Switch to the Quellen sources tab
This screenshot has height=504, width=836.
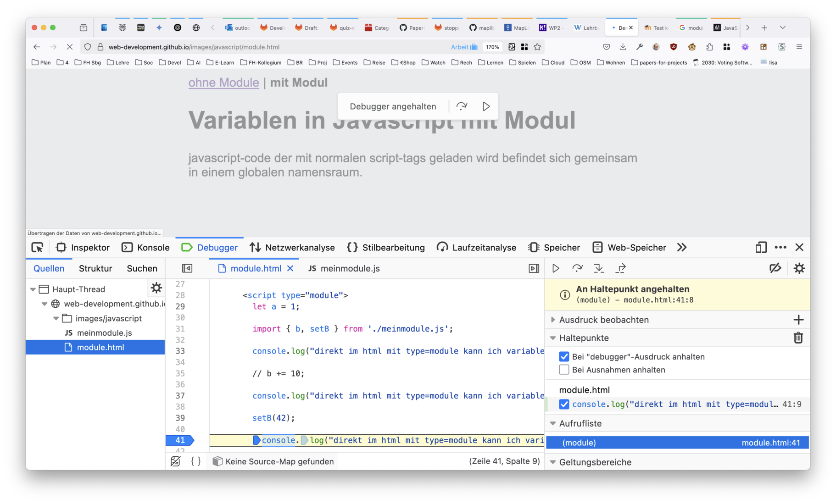pyautogui.click(x=49, y=269)
